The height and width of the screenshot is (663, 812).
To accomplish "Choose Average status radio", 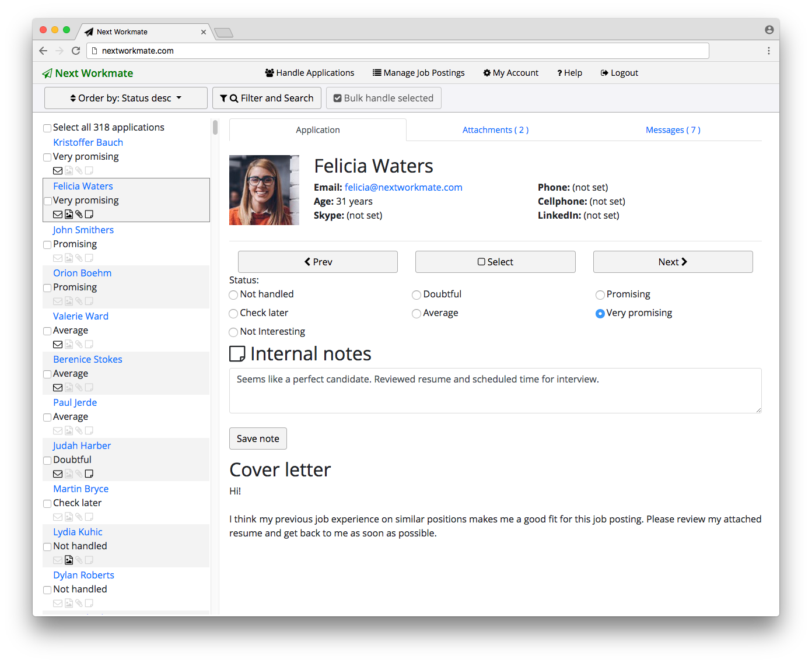I will click(416, 314).
